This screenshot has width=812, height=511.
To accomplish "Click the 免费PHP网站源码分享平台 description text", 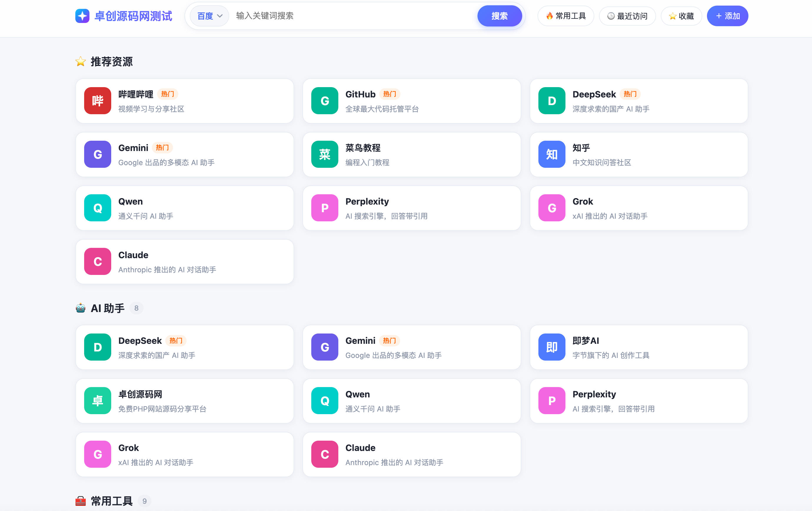I will pyautogui.click(x=162, y=409).
